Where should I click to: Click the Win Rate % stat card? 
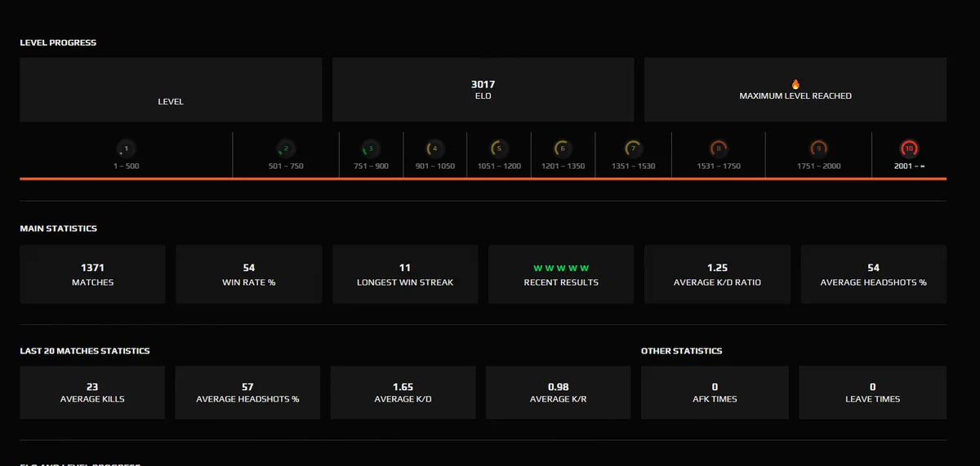(249, 274)
